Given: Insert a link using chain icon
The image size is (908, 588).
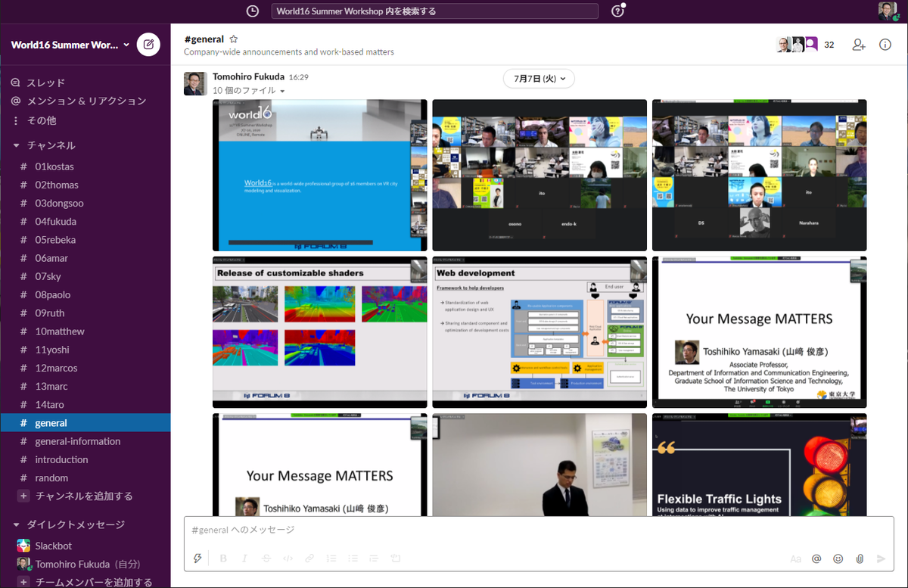Looking at the screenshot, I should coord(309,558).
